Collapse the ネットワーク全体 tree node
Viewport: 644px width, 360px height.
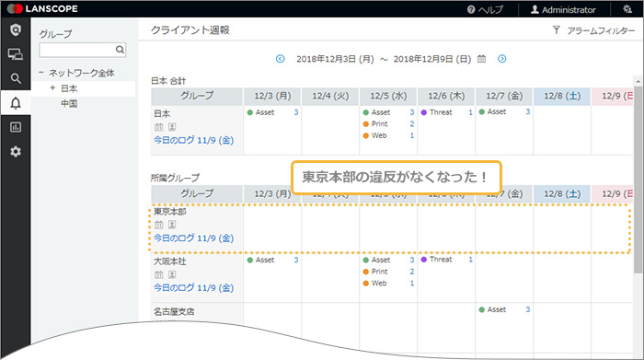[41, 73]
